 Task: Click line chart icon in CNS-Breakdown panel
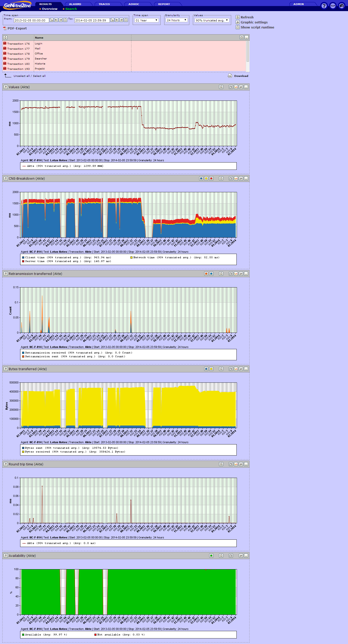(236, 178)
